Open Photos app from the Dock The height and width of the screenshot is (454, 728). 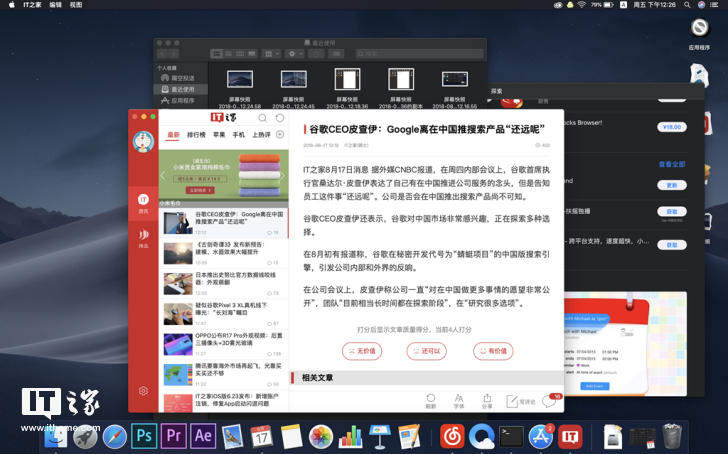pos(321,436)
